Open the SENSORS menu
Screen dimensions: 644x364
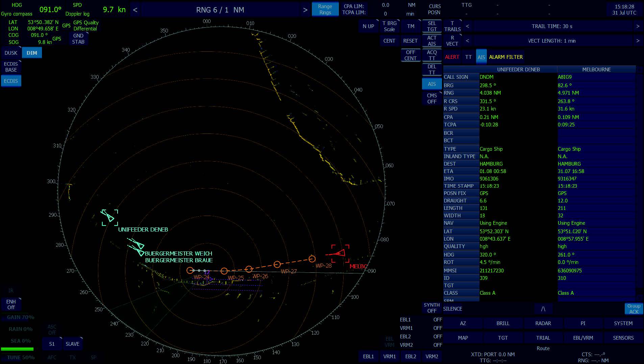[623, 338]
